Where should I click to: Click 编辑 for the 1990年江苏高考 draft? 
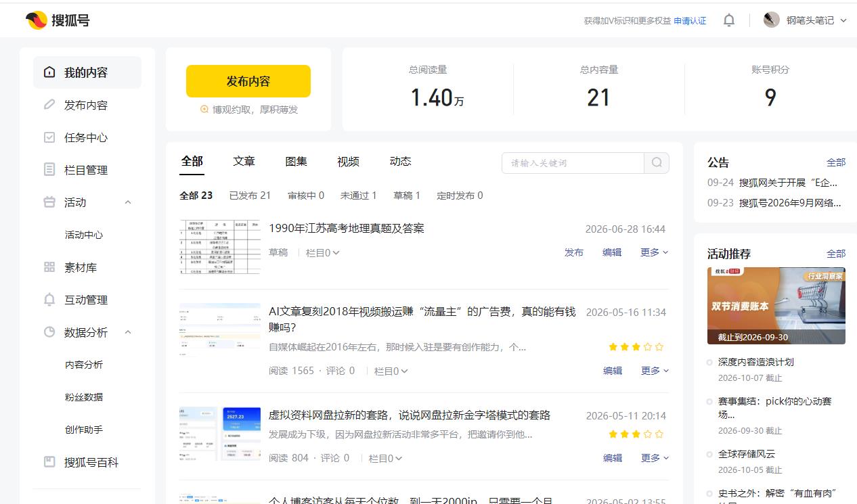click(x=612, y=252)
